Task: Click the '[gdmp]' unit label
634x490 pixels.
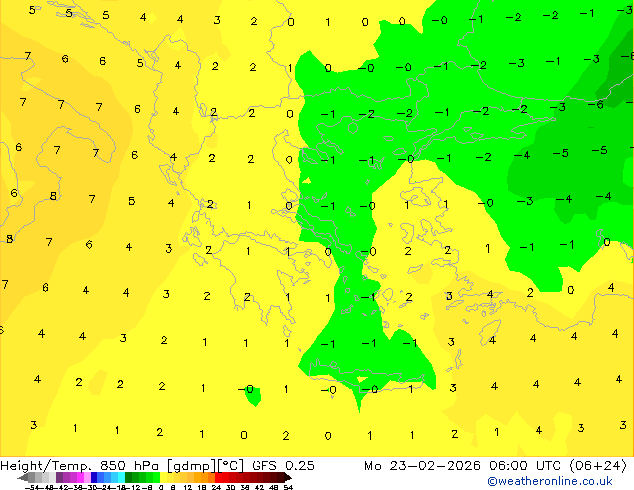Action: pyautogui.click(x=192, y=466)
